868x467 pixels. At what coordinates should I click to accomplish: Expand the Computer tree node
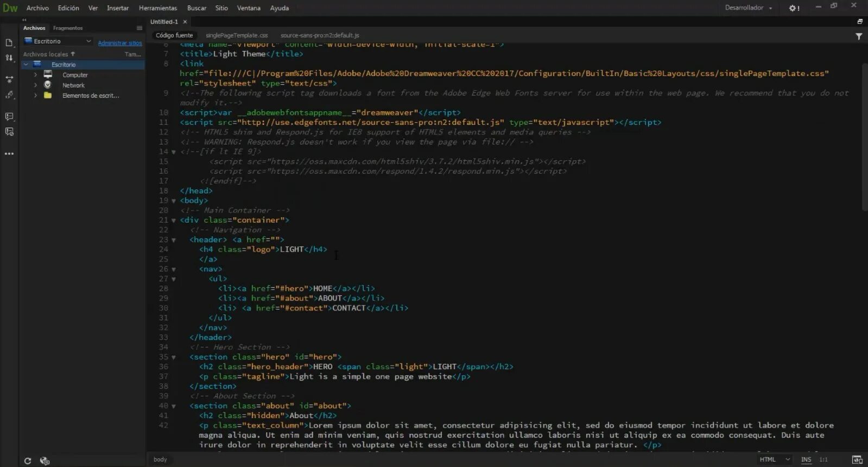coord(36,75)
